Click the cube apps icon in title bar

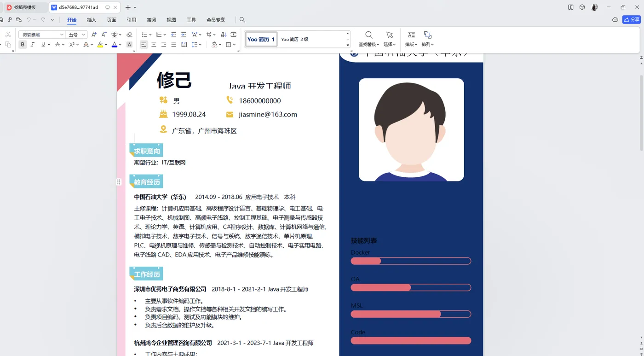point(582,7)
